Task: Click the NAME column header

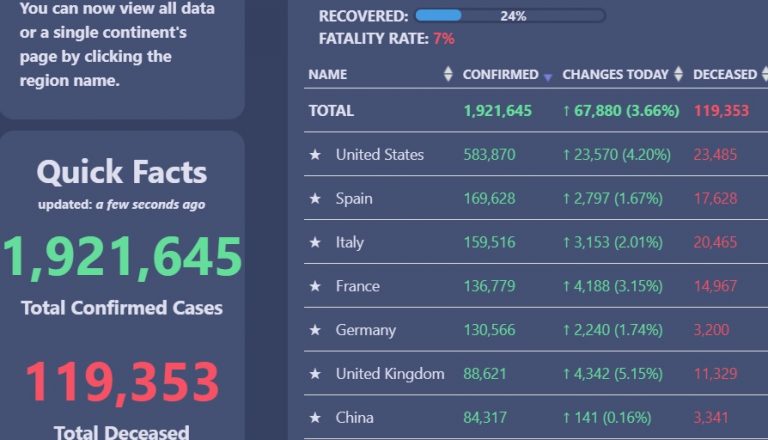Action: [x=328, y=74]
